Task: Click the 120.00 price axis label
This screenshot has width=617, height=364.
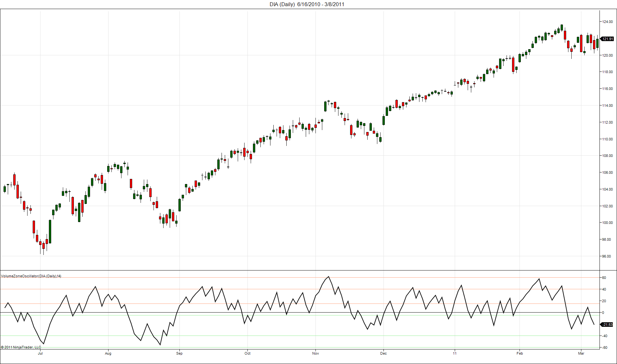Action: click(607, 55)
